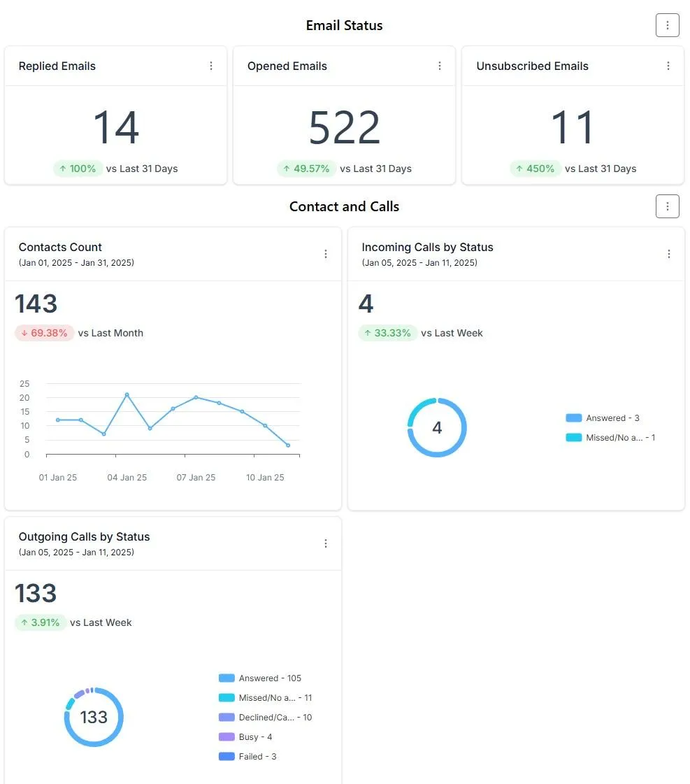Toggle Answered legend in Incoming Calls chart

pos(602,418)
